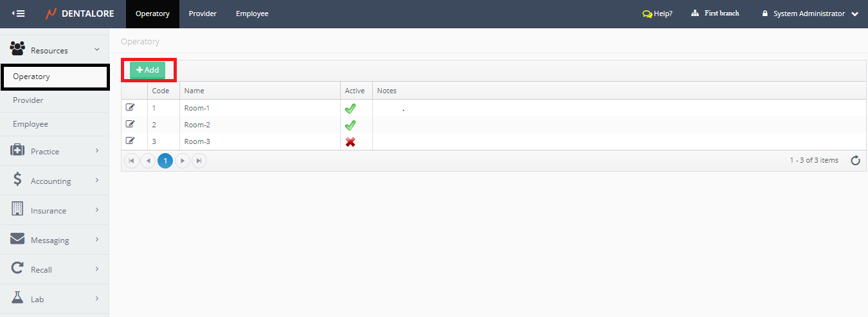Click the edit icon for Room-1

click(x=131, y=107)
